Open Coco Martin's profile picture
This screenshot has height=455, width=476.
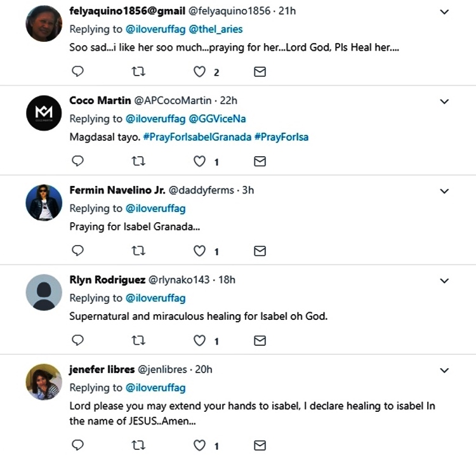point(44,114)
